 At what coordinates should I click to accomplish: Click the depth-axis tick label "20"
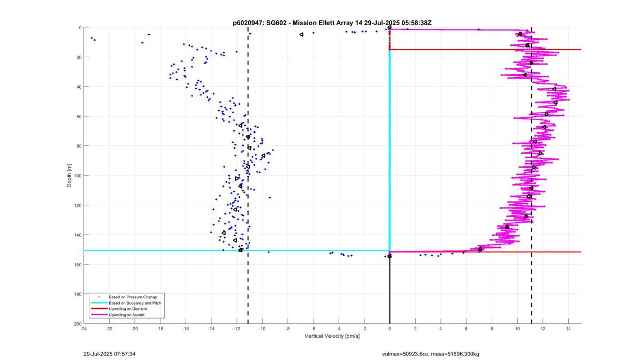(78, 57)
